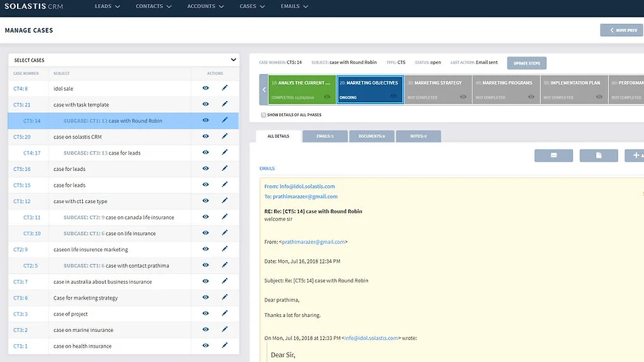This screenshot has width=644, height=362.
Task: Toggle view for CT5: 15 case
Action: click(x=206, y=184)
